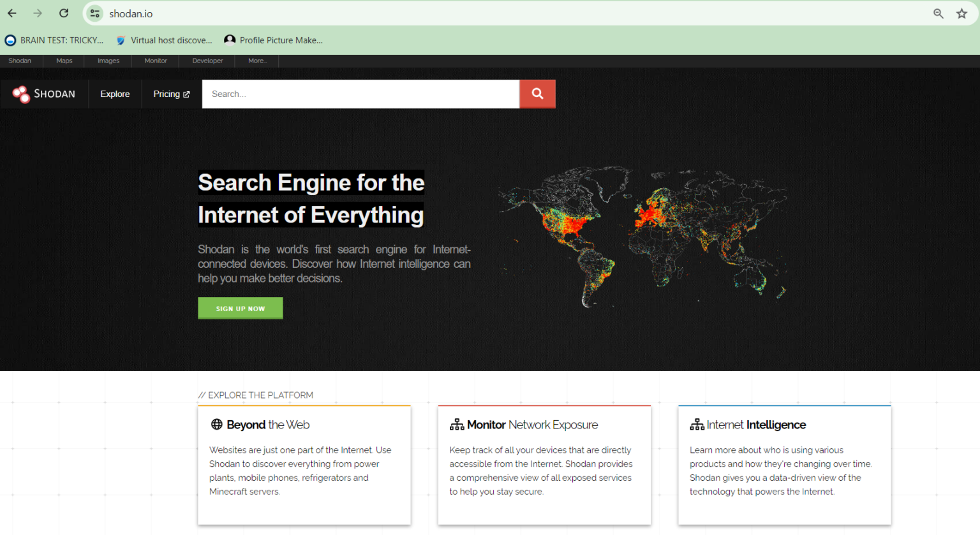Open the Explore page
Image resolution: width=980 pixels, height=535 pixels.
[115, 94]
